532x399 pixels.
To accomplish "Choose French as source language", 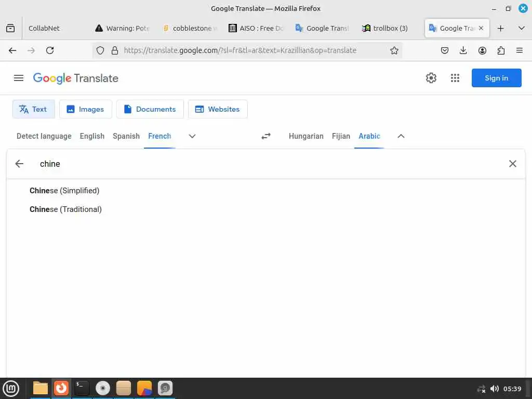I will pos(159,136).
